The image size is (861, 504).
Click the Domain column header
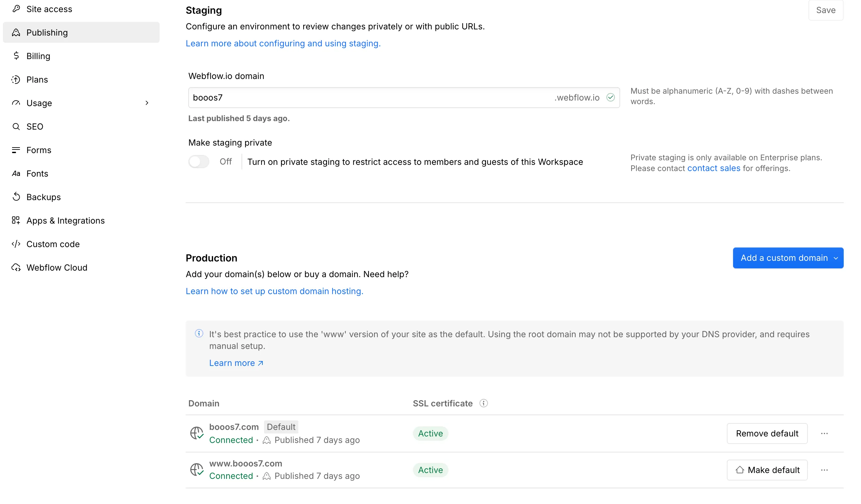(x=204, y=404)
